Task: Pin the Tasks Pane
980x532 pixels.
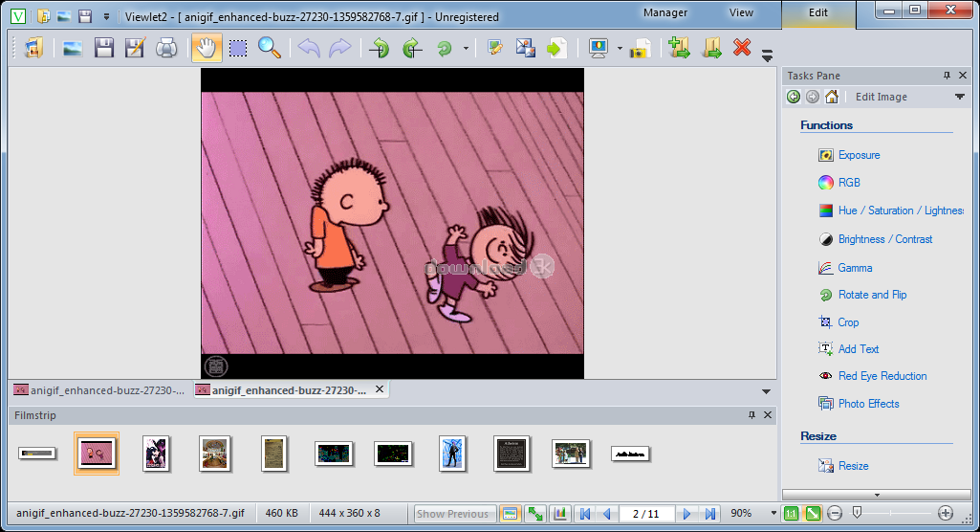Action: tap(947, 76)
